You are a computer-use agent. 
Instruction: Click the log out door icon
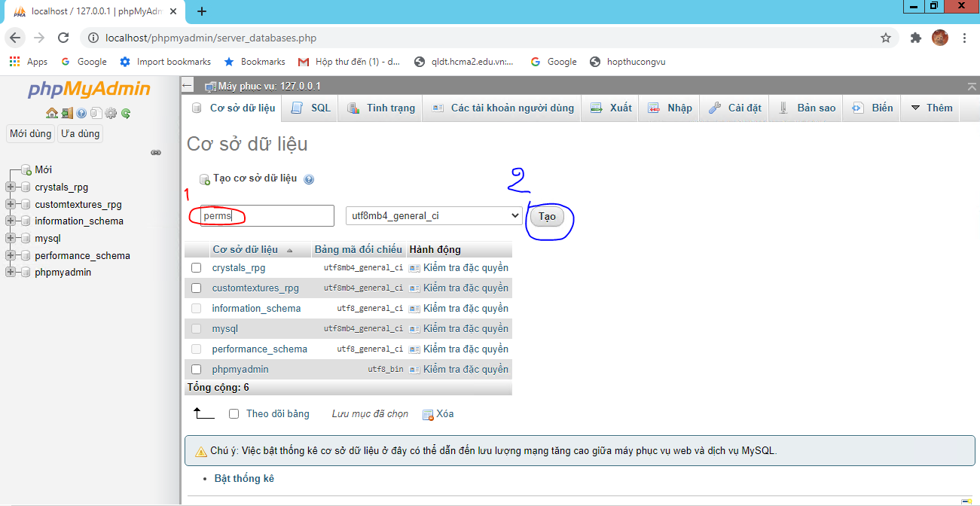click(x=67, y=114)
